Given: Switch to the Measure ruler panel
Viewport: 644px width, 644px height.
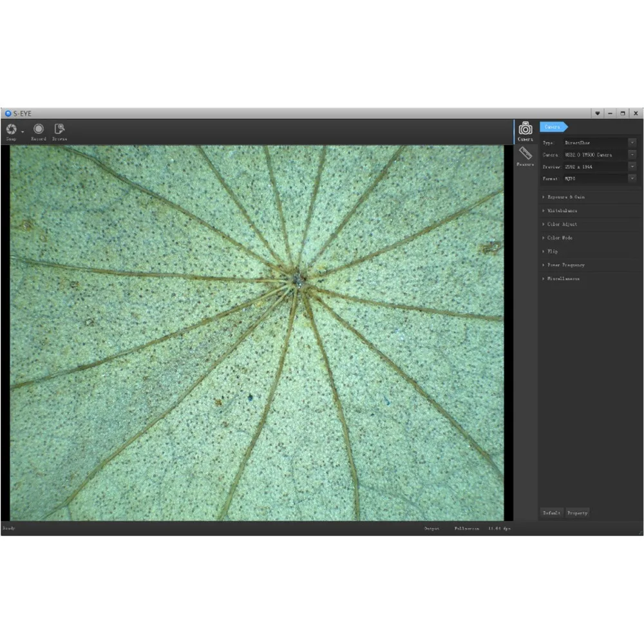Looking at the screenshot, I should (526, 154).
